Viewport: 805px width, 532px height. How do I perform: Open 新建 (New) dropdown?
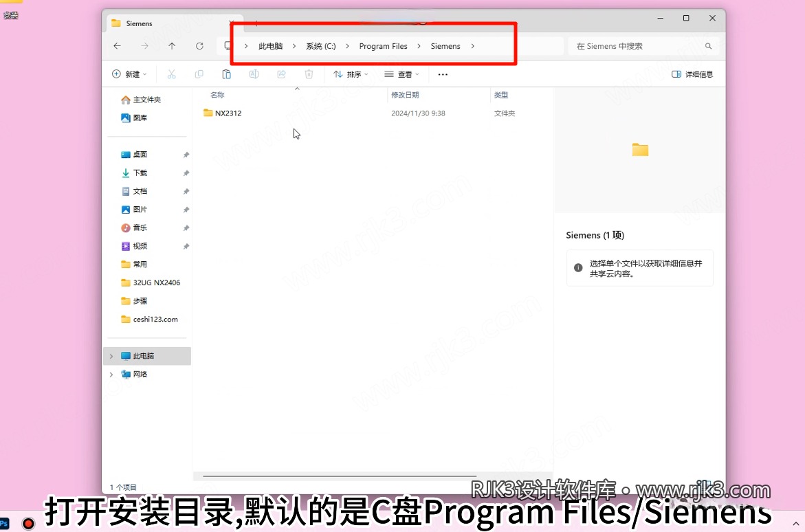[x=129, y=74]
